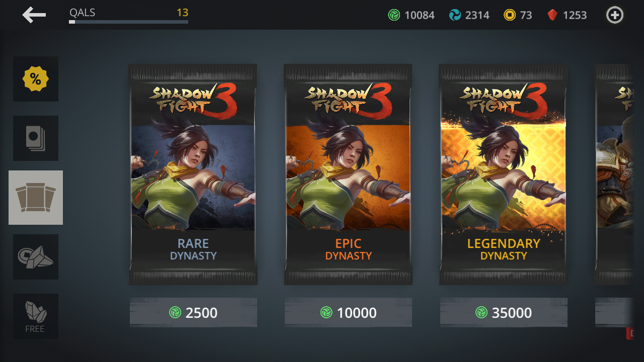This screenshot has width=644, height=362.
Task: Tap the red gem currency icon
Action: (x=552, y=15)
